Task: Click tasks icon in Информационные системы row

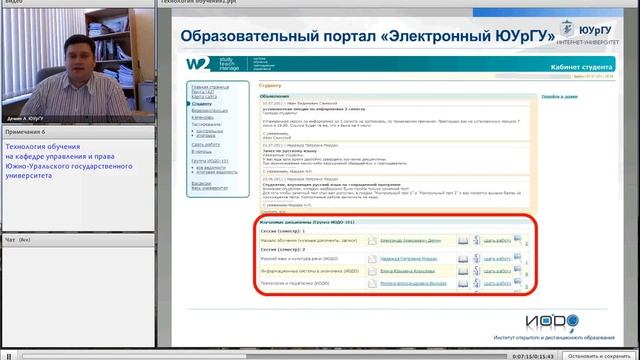Action: [x=476, y=270]
